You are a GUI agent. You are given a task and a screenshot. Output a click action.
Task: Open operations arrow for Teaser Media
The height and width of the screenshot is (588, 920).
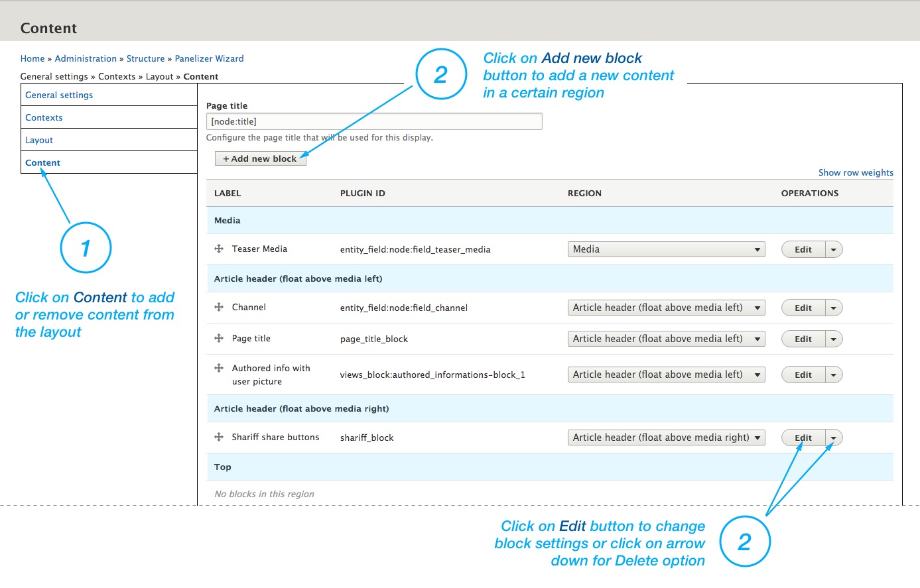pos(834,250)
